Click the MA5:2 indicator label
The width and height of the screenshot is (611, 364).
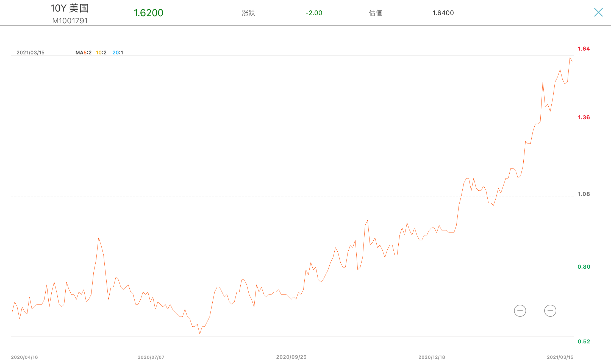tap(84, 52)
